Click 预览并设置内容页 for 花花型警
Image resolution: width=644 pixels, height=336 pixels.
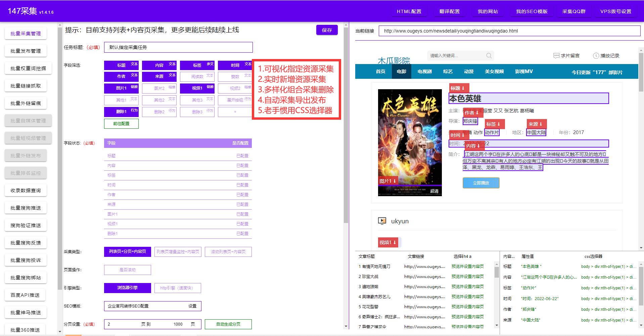point(467,307)
